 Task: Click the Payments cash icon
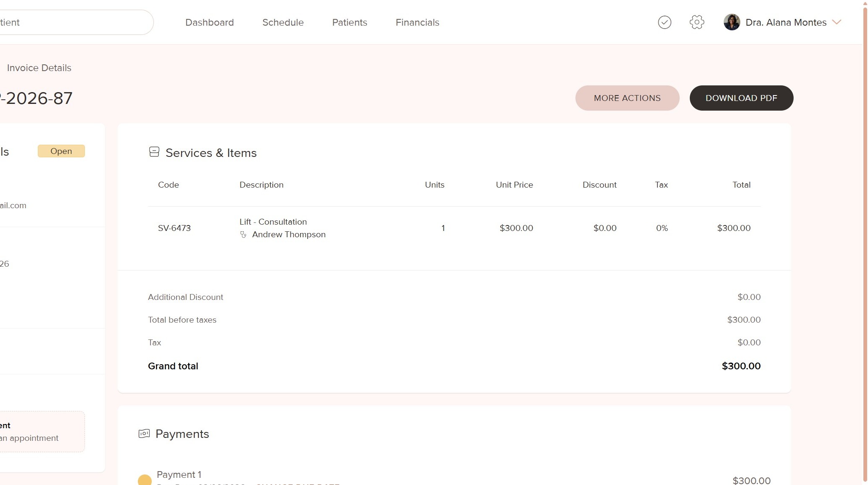tap(144, 433)
